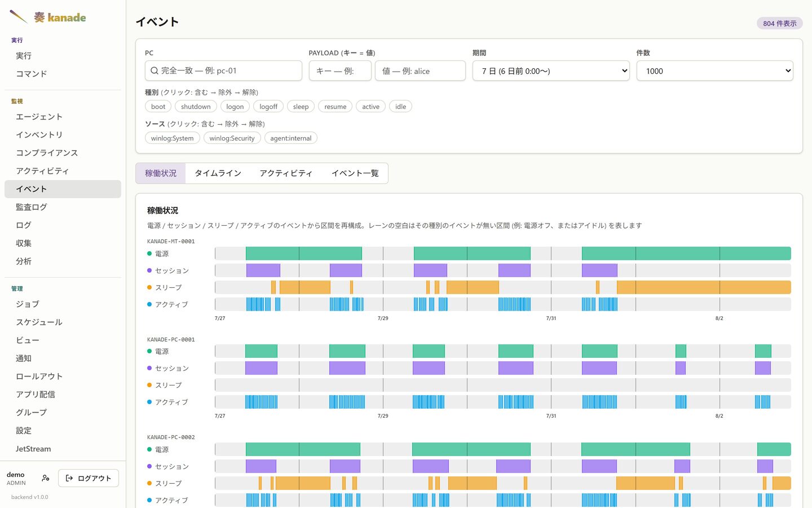This screenshot has width=812, height=508.
Task: Open the user settings icon beside demo
Action: (46, 478)
